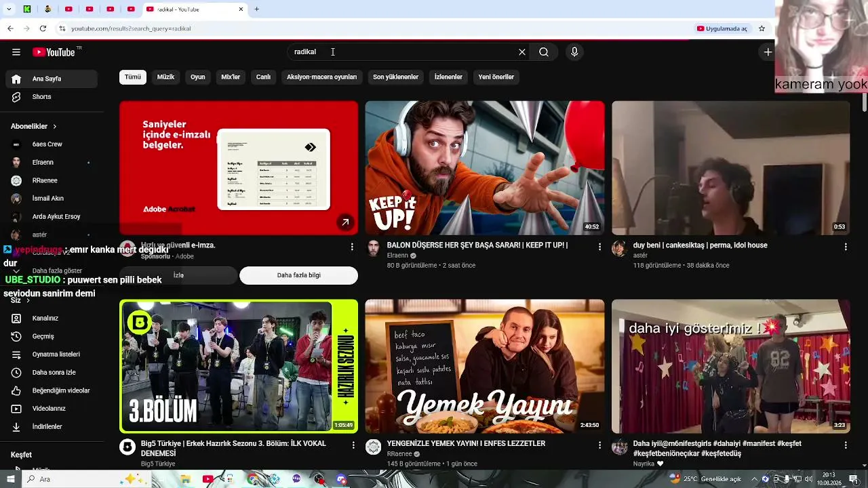
Task: Open Beğendiğim videolar
Action: tap(52, 390)
